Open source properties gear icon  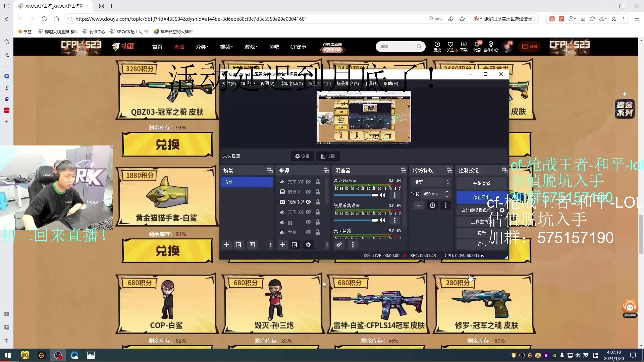(308, 245)
